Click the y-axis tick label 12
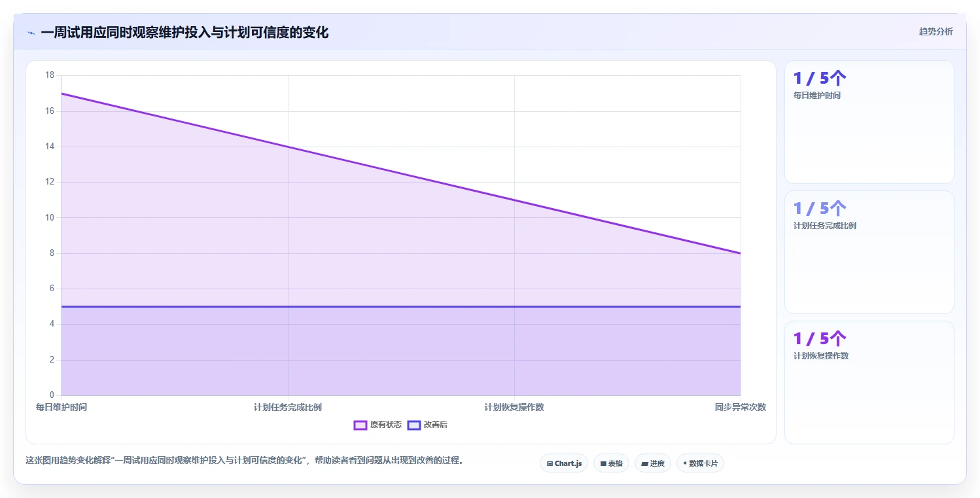This screenshot has height=498, width=980. [x=50, y=182]
